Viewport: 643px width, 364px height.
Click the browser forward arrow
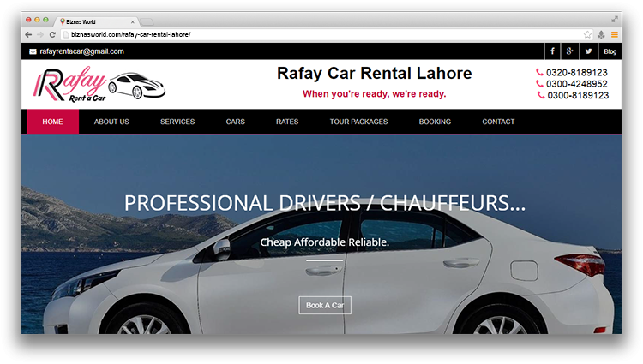(40, 35)
